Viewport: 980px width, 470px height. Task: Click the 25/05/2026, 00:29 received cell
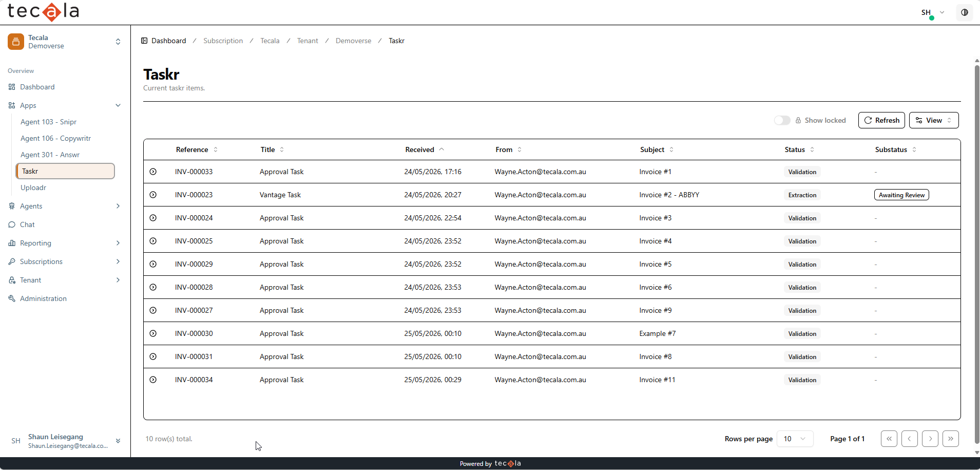(433, 380)
